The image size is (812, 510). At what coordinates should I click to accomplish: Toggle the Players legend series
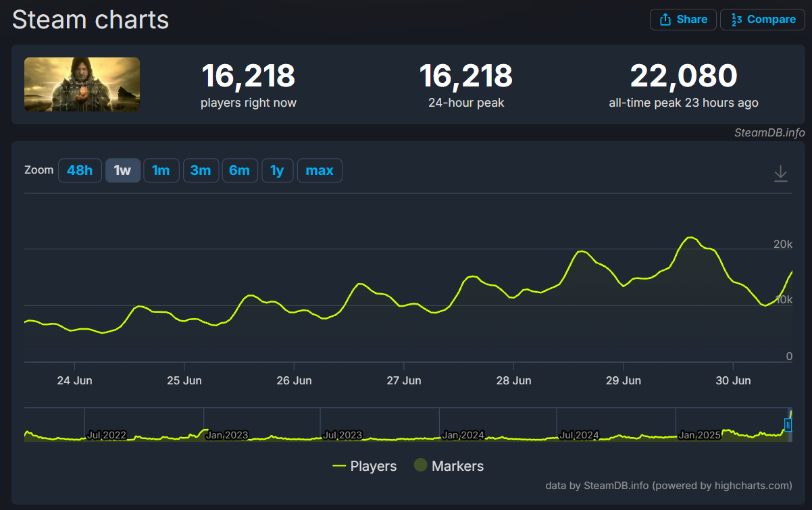click(x=364, y=466)
